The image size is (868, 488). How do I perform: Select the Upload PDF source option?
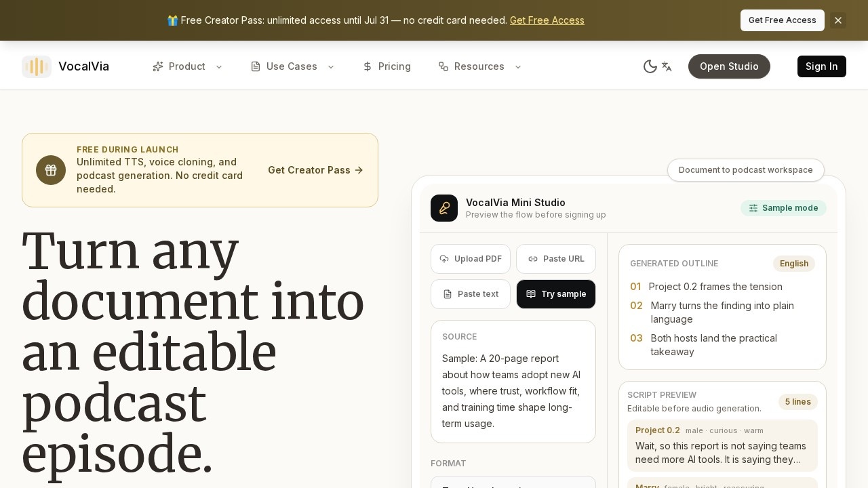(x=471, y=259)
